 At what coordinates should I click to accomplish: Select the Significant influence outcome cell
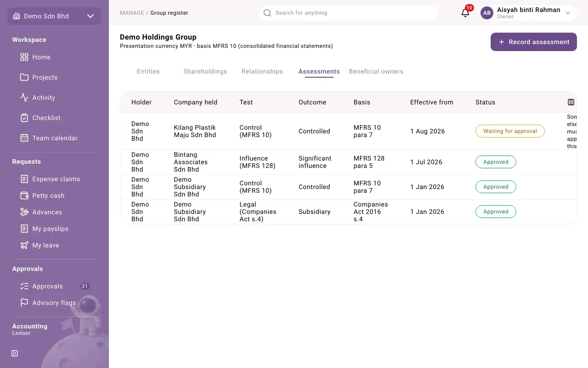[315, 162]
